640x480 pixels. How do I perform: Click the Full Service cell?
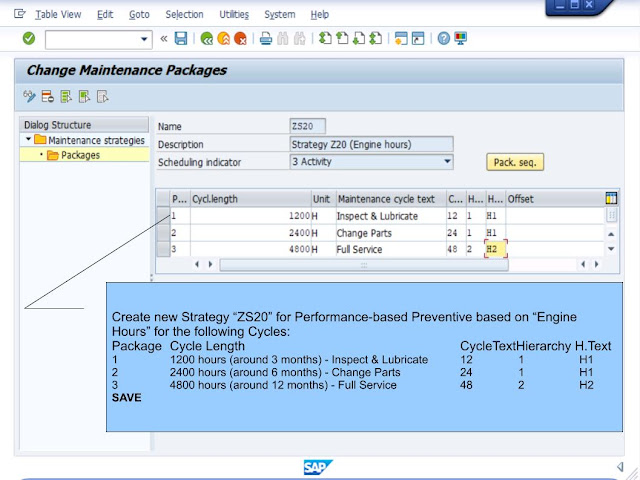(x=391, y=249)
